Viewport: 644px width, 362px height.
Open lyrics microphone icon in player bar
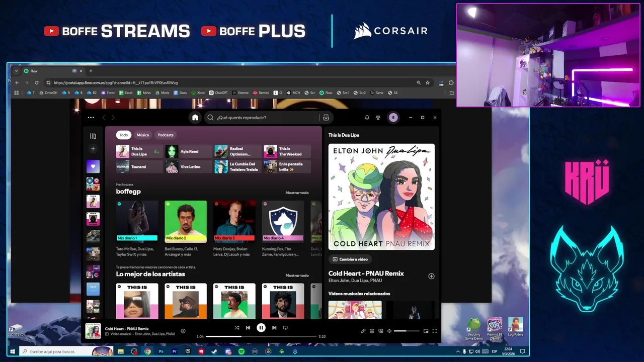coord(363,331)
